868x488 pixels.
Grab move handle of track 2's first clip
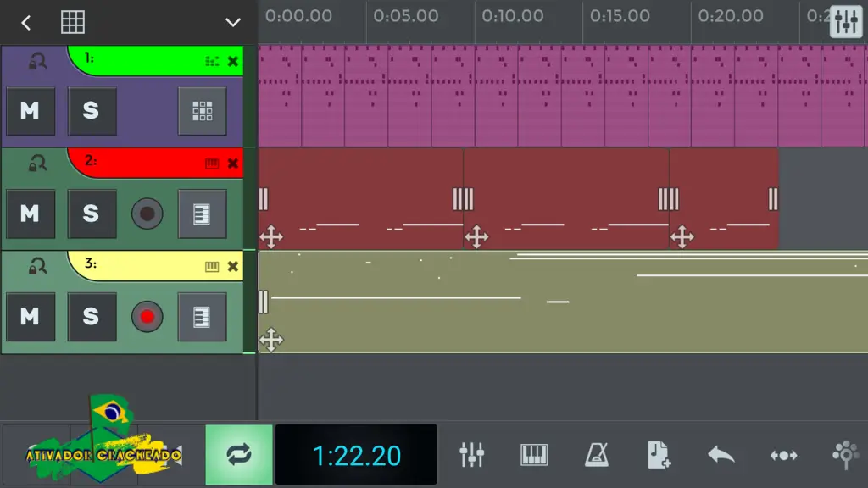click(271, 237)
